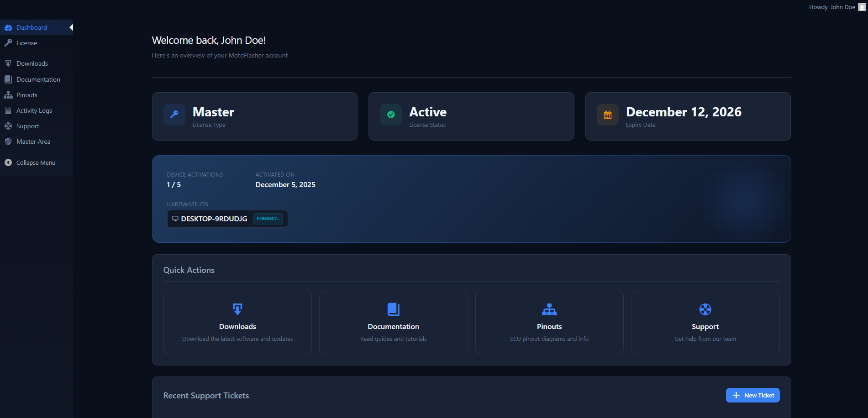This screenshot has width=868, height=418.
Task: Open Activity Logs from the sidebar
Action: click(37, 110)
